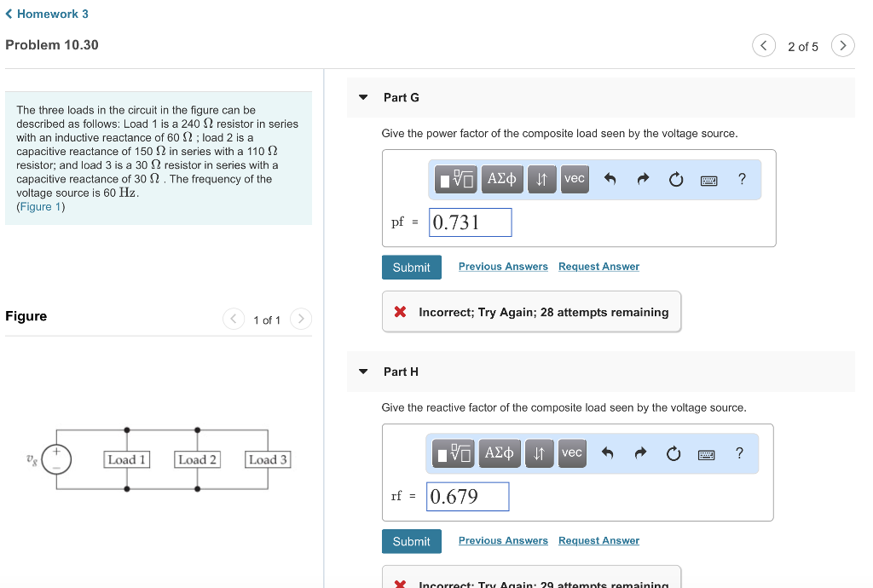Collapse the Part H section
873x588 pixels.
[x=365, y=372]
